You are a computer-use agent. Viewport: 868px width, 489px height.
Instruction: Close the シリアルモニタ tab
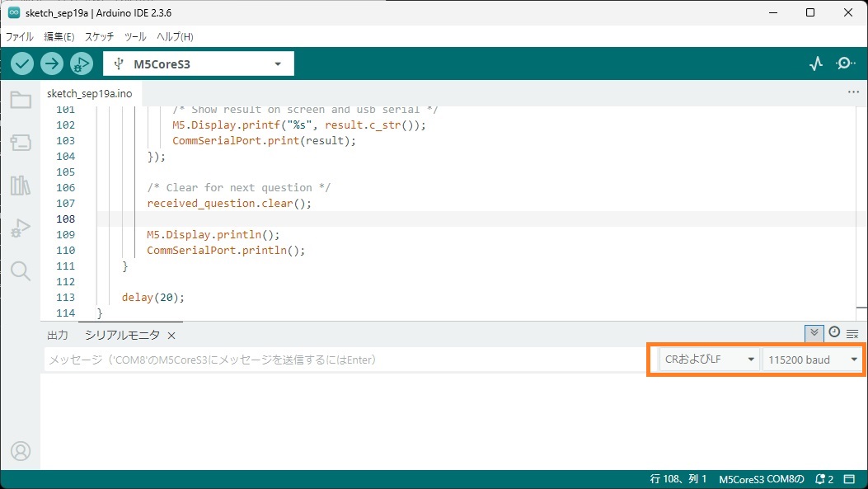pyautogui.click(x=171, y=335)
